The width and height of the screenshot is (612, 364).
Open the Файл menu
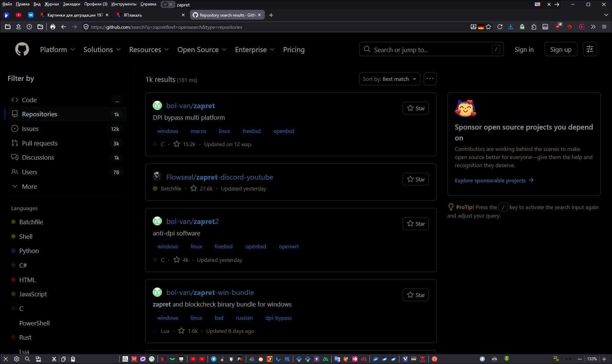(7, 4)
